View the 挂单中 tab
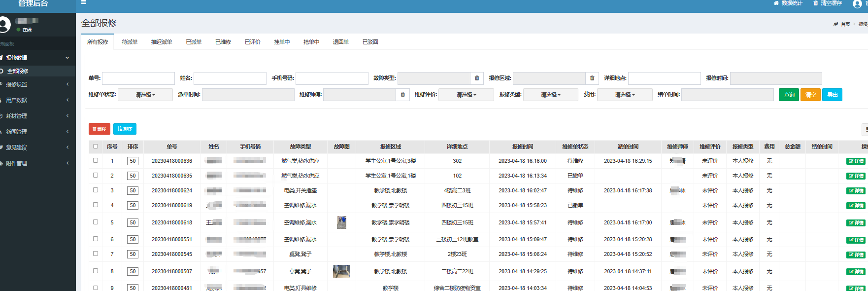Viewport: 868px width, 291px height. (x=282, y=42)
